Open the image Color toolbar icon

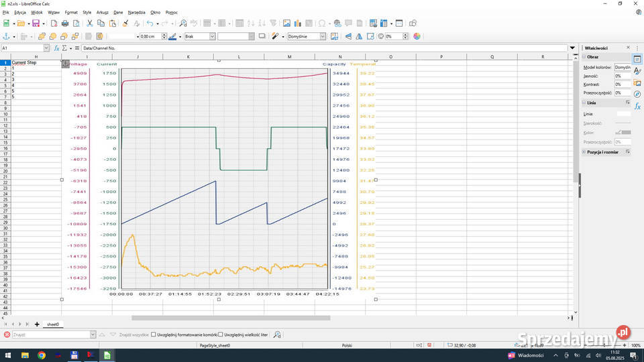(x=417, y=36)
